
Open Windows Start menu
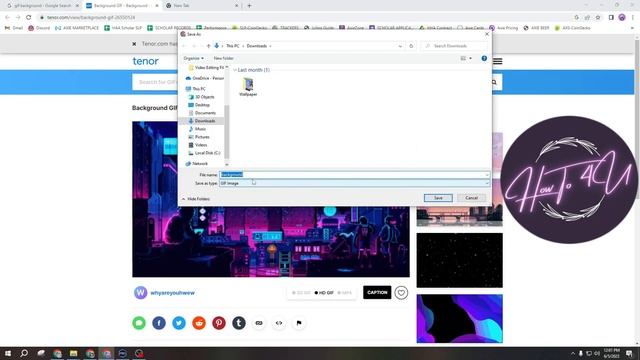(8, 353)
